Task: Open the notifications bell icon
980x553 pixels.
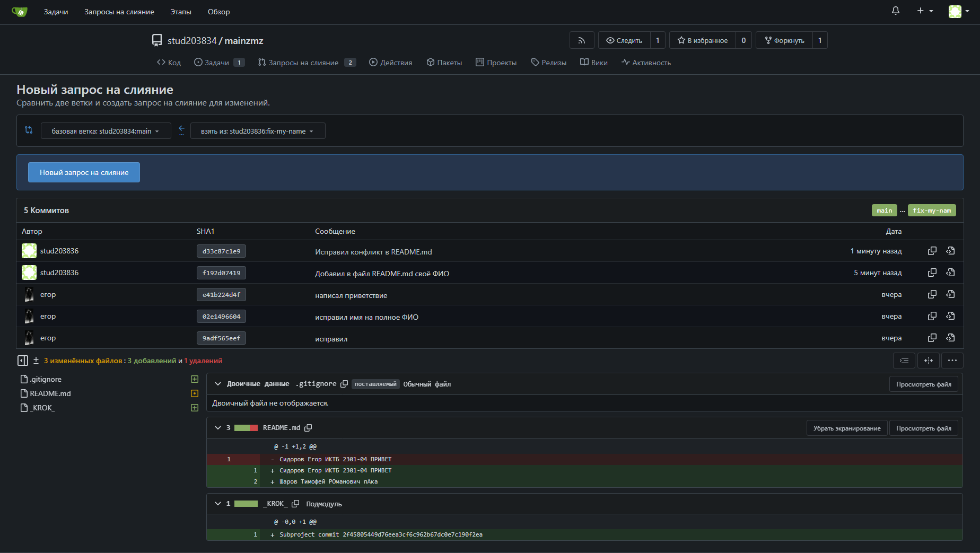Action: [x=896, y=11]
